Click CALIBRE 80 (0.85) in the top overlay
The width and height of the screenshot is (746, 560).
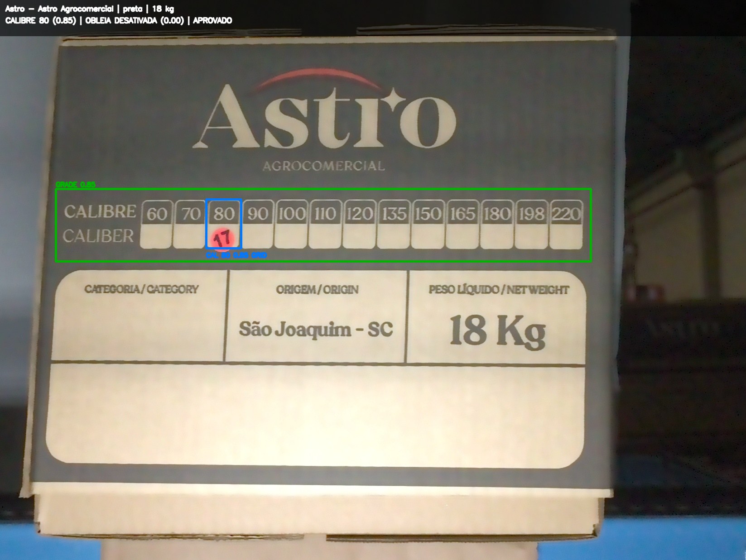pyautogui.click(x=40, y=20)
